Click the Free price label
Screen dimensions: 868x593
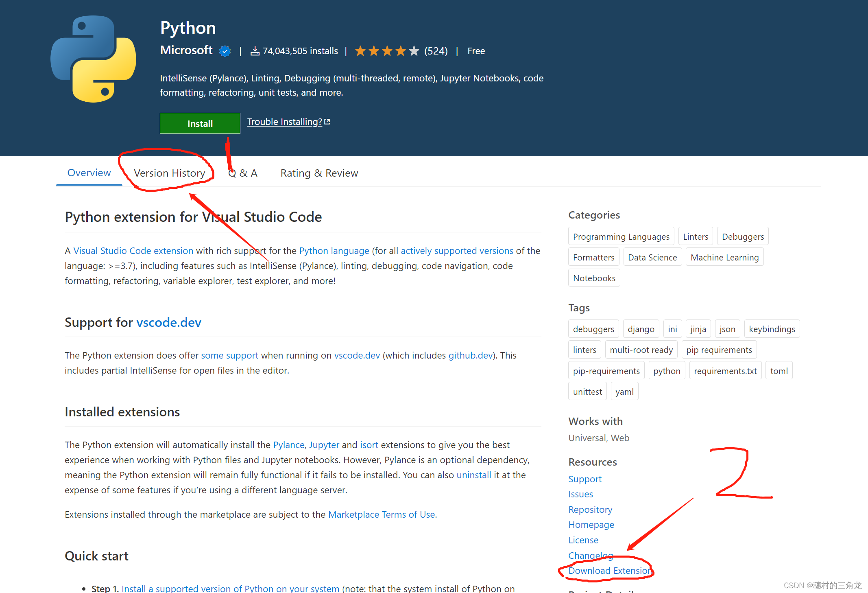tap(476, 51)
